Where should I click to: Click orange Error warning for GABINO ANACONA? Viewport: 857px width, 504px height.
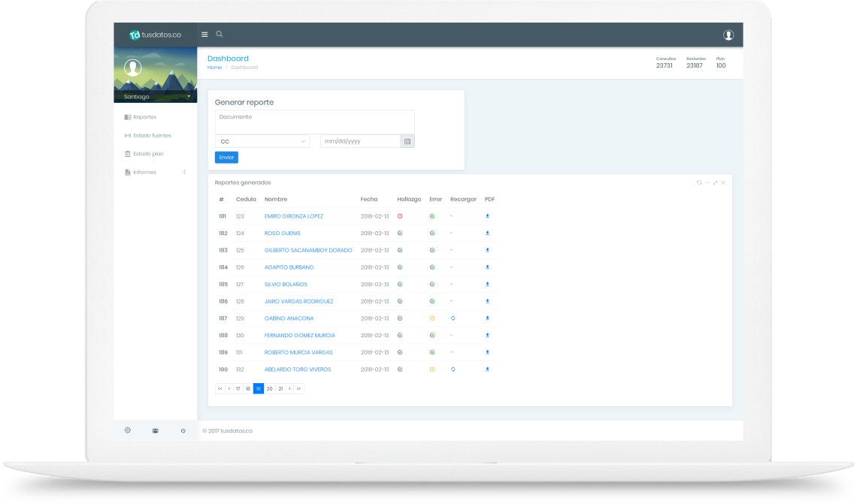(x=432, y=318)
